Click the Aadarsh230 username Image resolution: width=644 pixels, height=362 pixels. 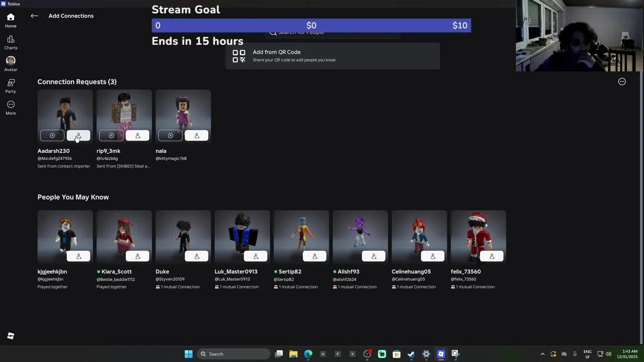pyautogui.click(x=53, y=151)
